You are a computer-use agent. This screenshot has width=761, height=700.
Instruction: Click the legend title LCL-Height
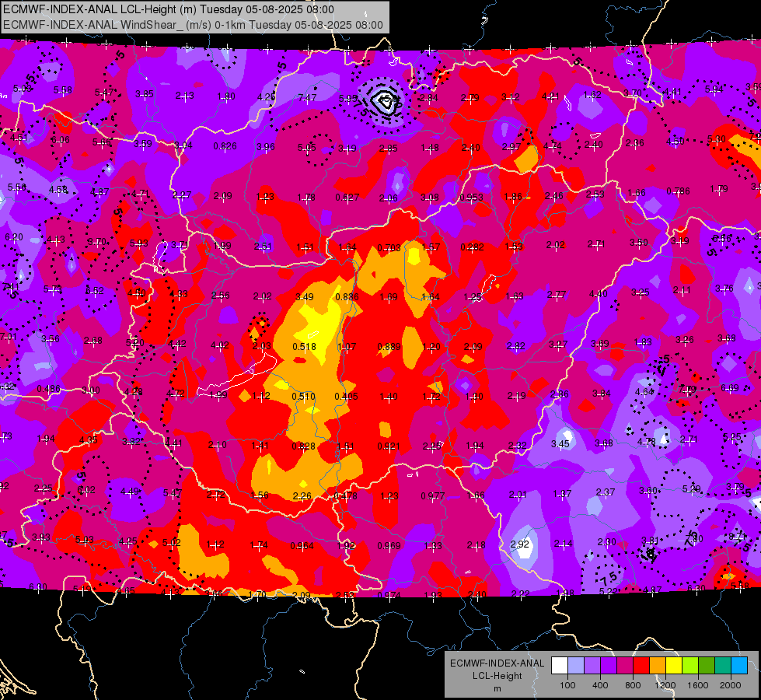click(x=497, y=676)
